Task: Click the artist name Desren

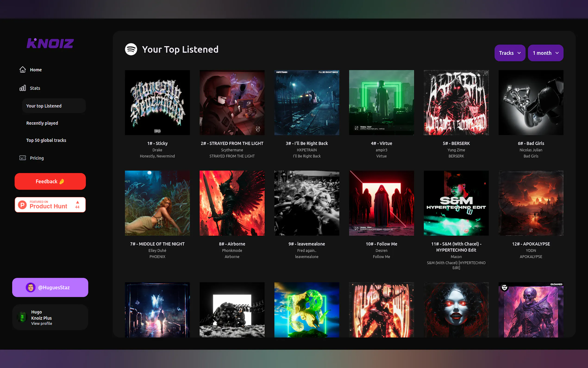Action: point(381,251)
